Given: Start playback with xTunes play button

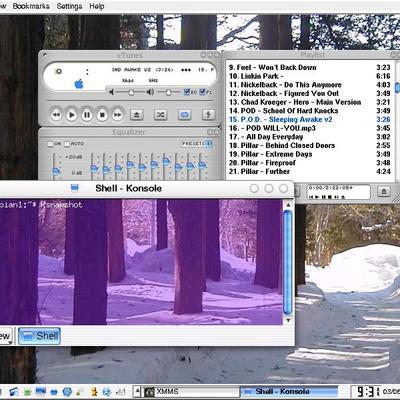Looking at the screenshot, I should tap(71, 115).
